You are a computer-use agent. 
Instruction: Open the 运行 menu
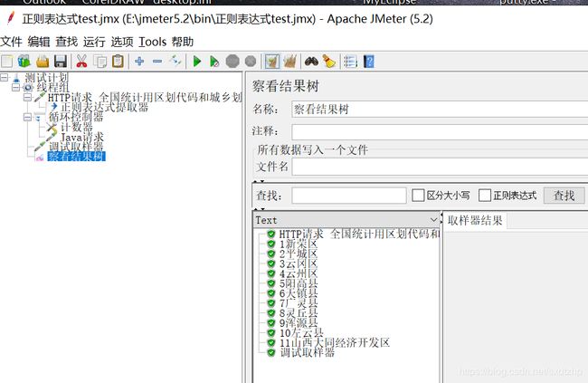[94, 42]
